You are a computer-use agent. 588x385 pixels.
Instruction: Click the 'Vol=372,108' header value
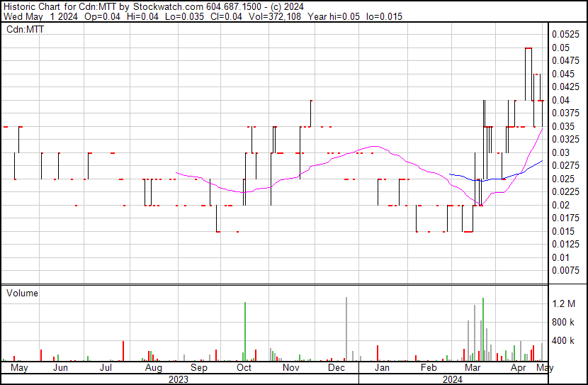273,16
